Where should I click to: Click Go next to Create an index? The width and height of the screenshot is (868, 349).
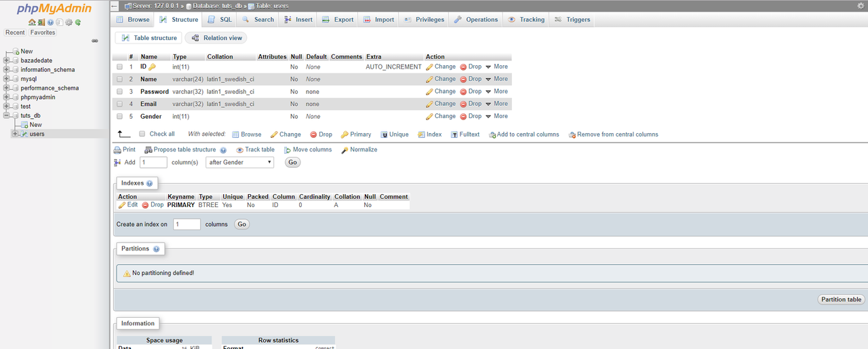coord(241,224)
